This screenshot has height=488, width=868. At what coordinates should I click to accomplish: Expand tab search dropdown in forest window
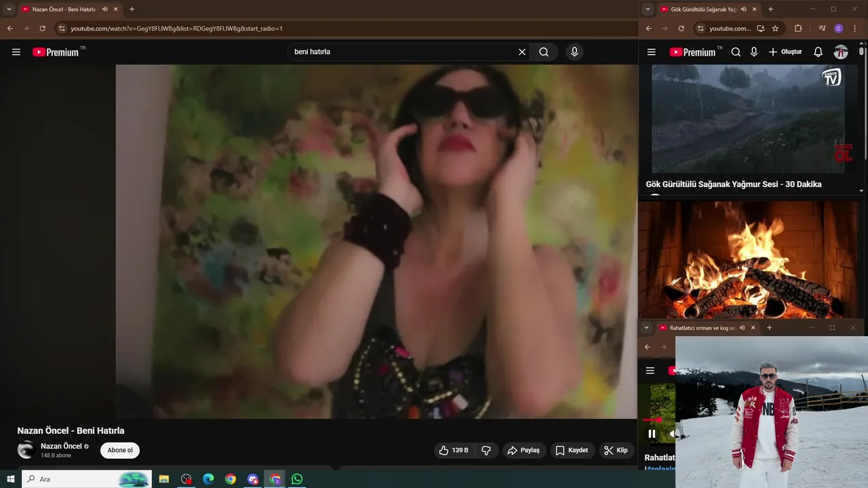coord(646,328)
